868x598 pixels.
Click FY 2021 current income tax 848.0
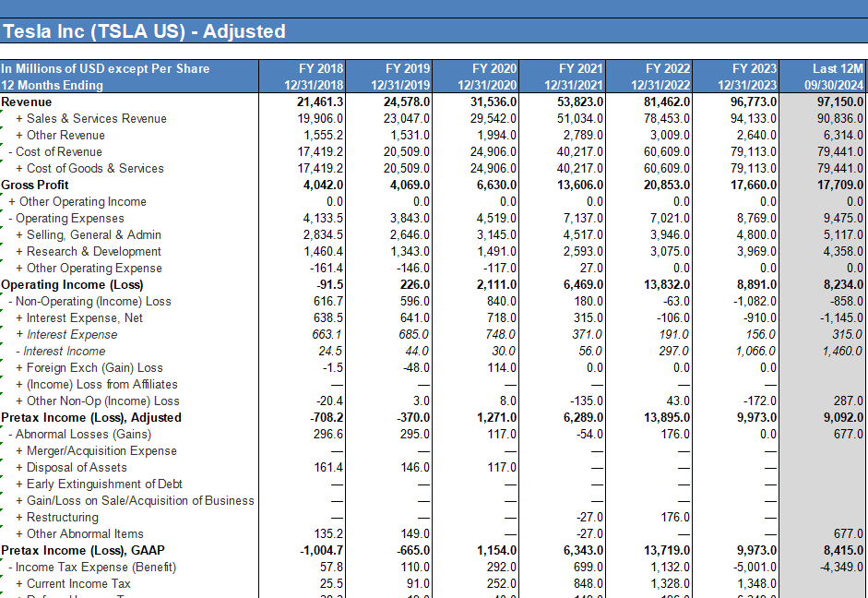click(589, 583)
